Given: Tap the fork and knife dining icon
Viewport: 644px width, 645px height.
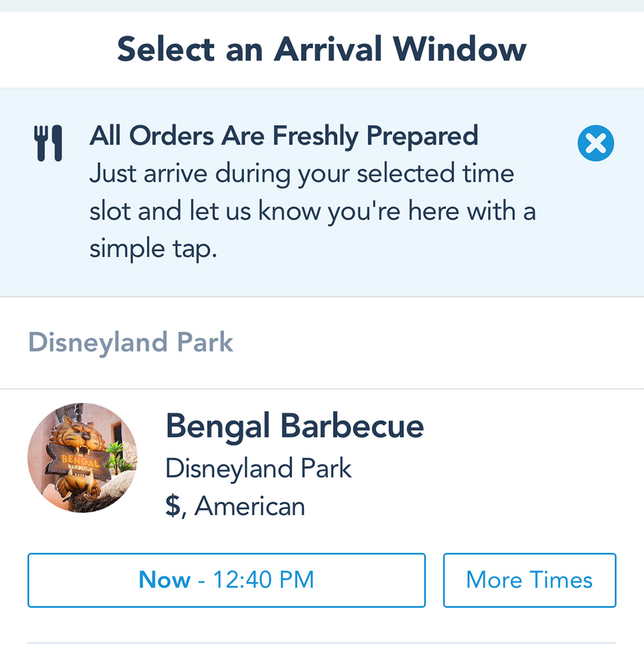Looking at the screenshot, I should 48,143.
